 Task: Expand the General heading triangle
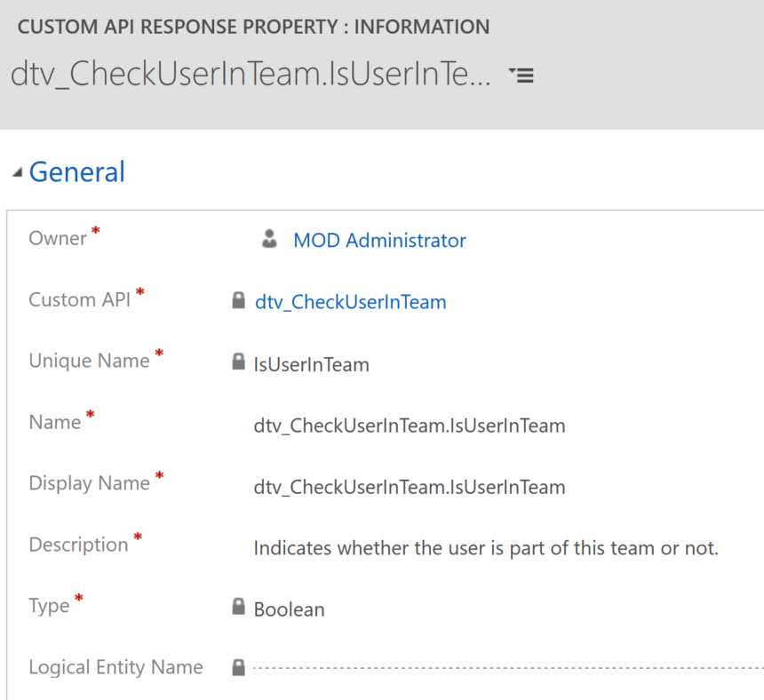(x=15, y=171)
